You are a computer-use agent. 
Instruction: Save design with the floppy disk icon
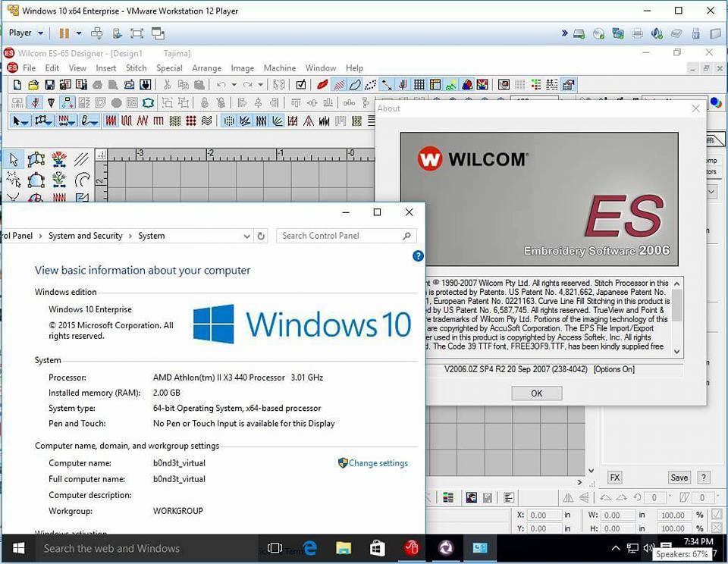click(x=49, y=84)
